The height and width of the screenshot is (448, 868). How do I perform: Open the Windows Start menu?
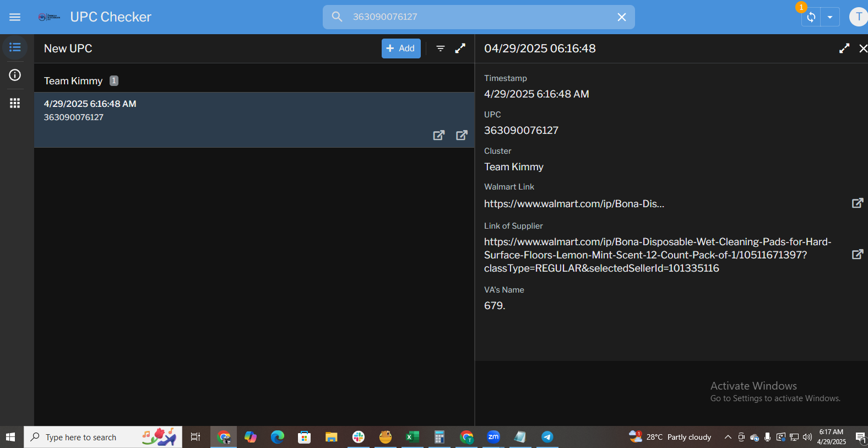tap(10, 437)
